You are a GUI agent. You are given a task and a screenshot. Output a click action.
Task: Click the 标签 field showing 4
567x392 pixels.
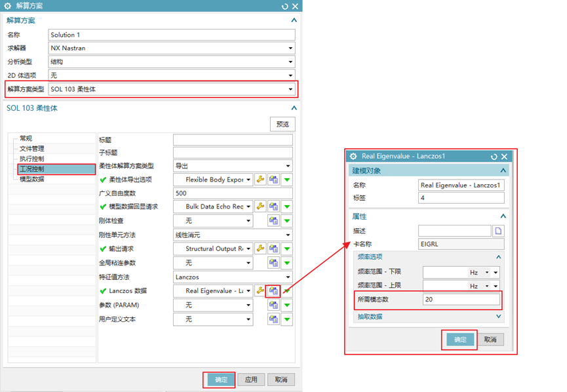pyautogui.click(x=461, y=198)
